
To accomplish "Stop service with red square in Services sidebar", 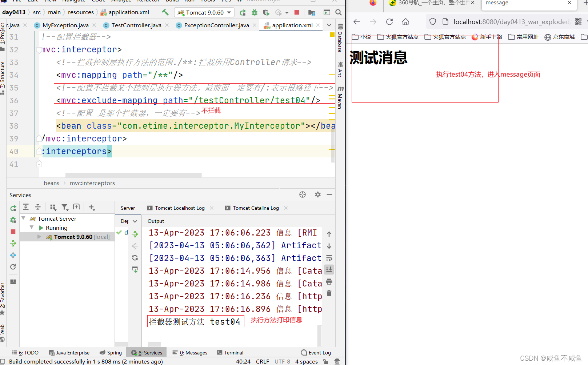I will pyautogui.click(x=13, y=231).
